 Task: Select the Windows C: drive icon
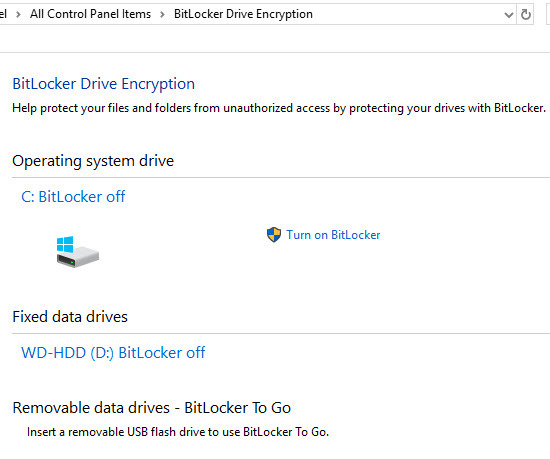click(78, 251)
